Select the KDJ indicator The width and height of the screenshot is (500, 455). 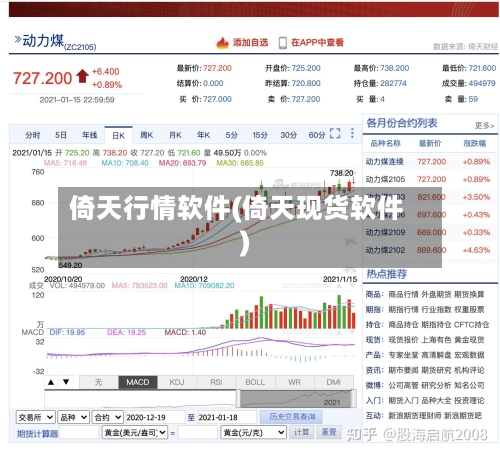[x=177, y=382]
